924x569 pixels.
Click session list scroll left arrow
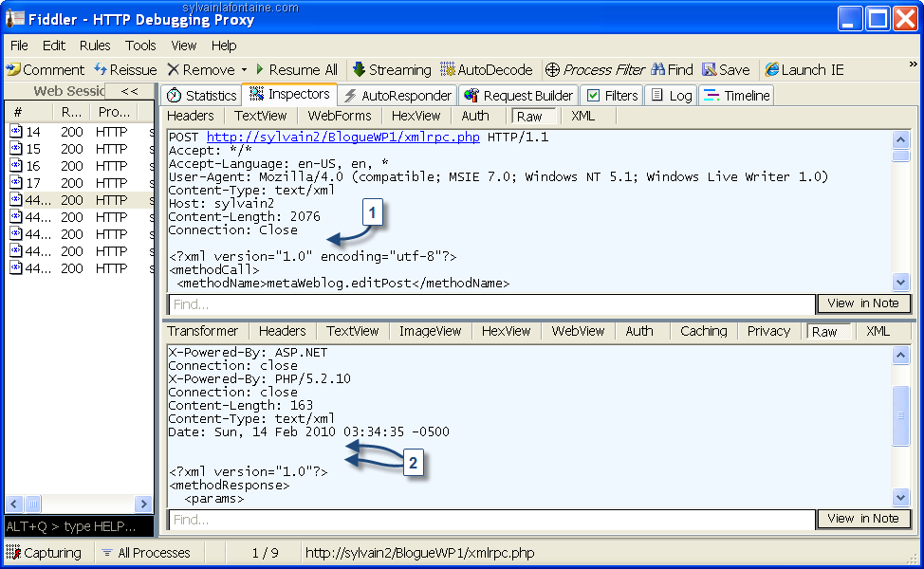tap(14, 504)
